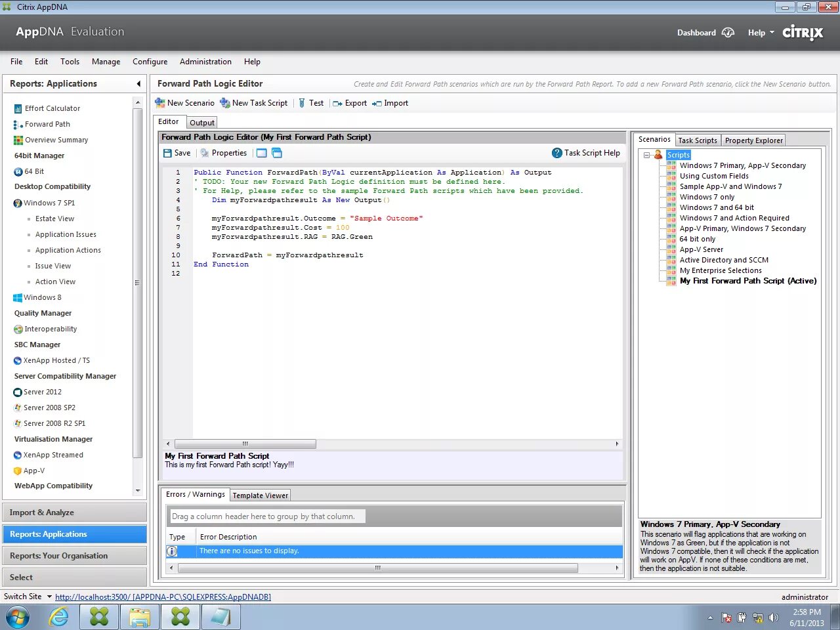The width and height of the screenshot is (840, 630).
Task: Select the 'no issues to display' row
Action: (394, 551)
